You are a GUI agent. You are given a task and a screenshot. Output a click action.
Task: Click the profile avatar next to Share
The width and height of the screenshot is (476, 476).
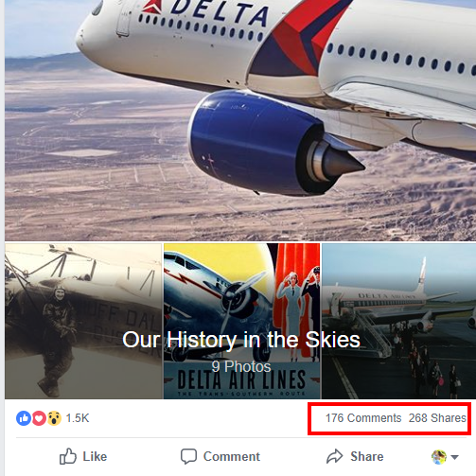point(439,457)
